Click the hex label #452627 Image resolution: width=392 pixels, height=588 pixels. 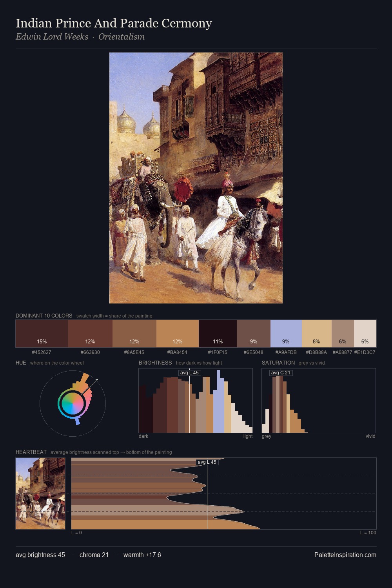(x=42, y=352)
